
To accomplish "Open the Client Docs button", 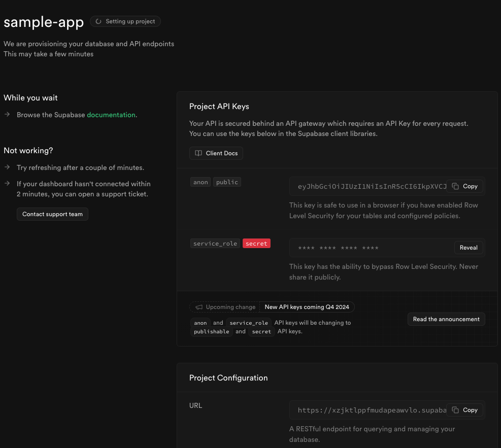I will 216,153.
